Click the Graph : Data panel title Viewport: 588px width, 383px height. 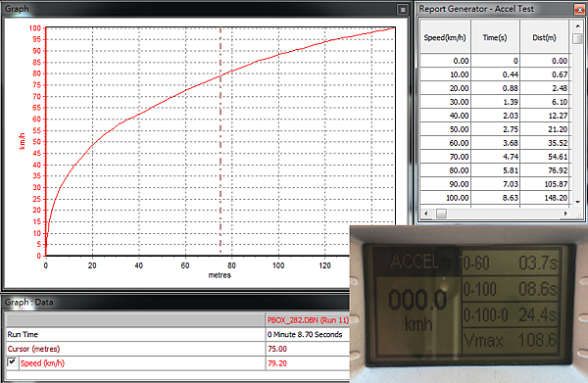(x=28, y=302)
